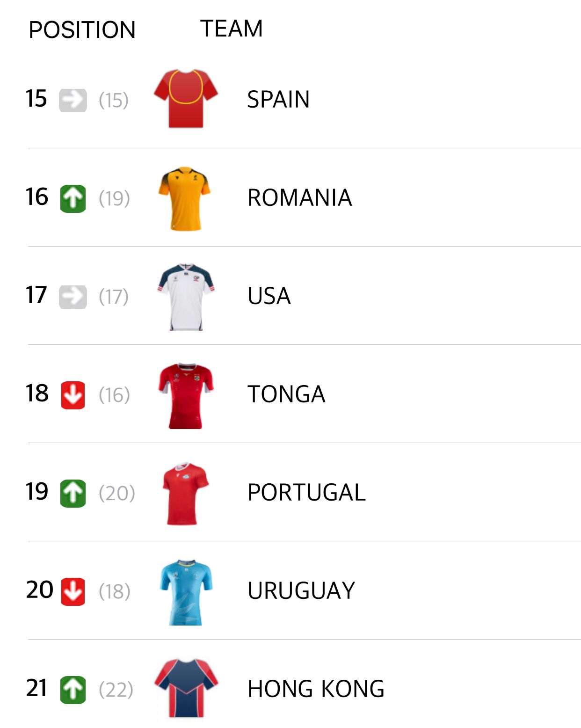Click Hong Kong's green up arrow
Screen dimensions: 581x728
pos(73,690)
